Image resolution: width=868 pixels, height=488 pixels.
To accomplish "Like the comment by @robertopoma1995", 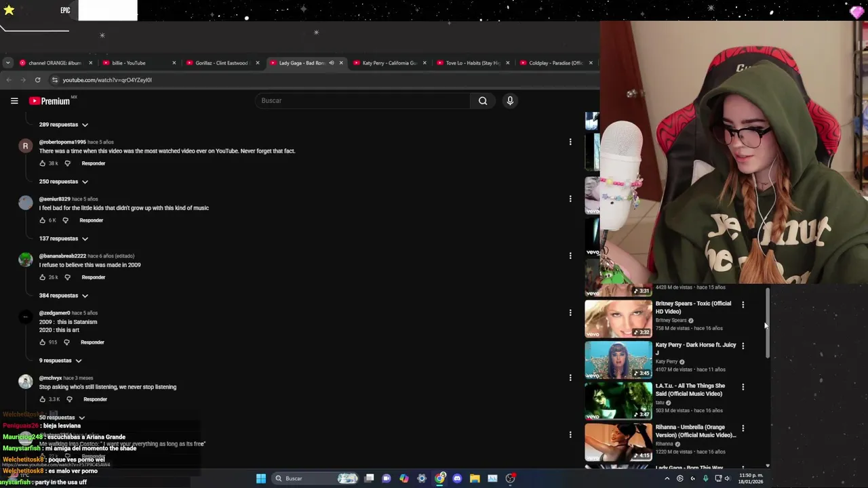I will click(42, 163).
